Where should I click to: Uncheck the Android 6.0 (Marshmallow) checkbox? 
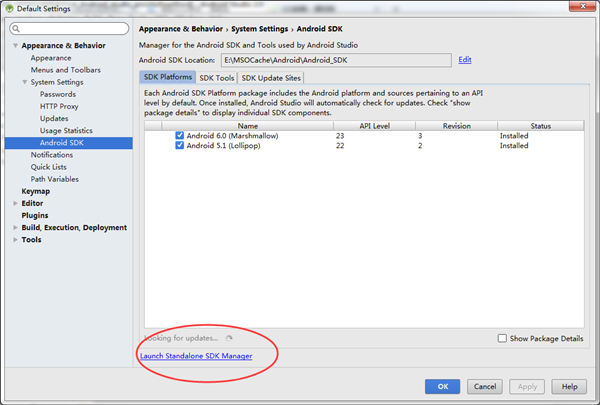click(x=180, y=135)
